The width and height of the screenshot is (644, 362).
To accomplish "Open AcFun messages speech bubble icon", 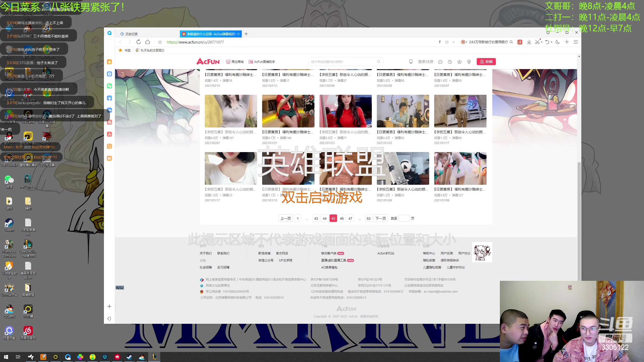I will 440,62.
